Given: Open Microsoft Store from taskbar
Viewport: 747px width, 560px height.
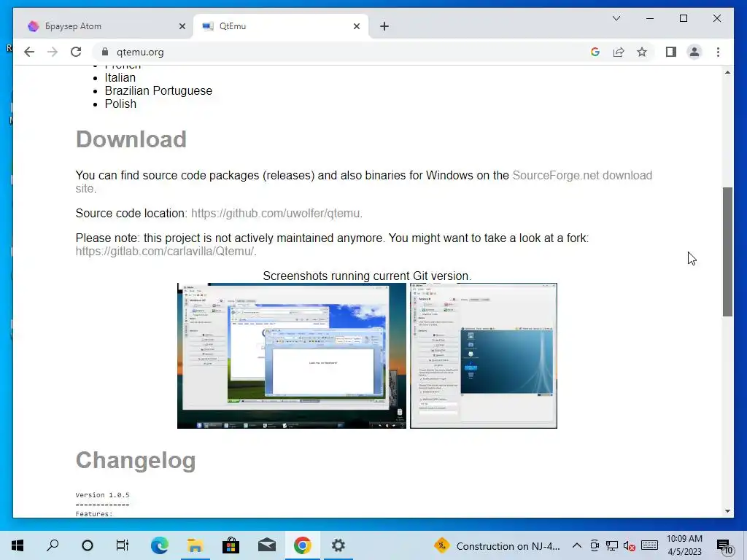Looking at the screenshot, I should (x=231, y=545).
